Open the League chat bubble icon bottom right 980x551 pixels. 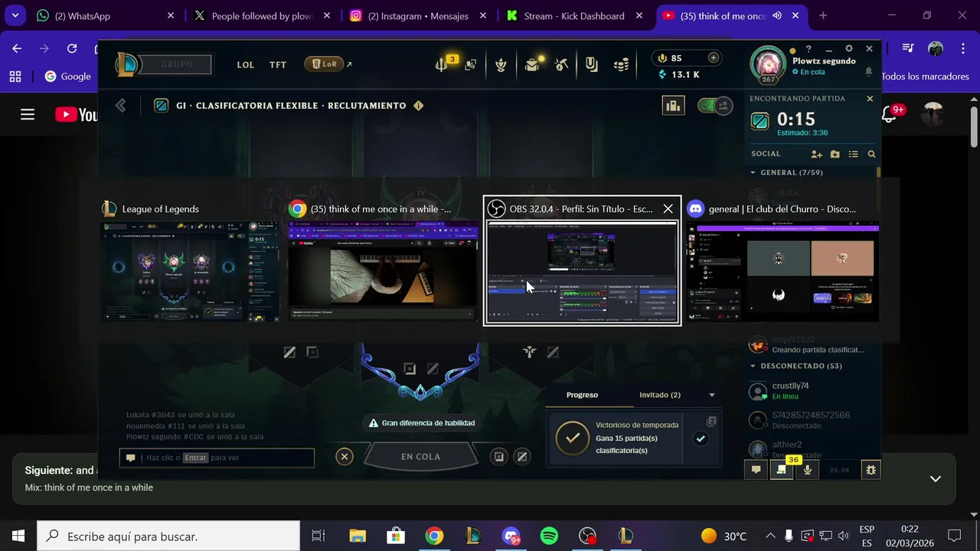pyautogui.click(x=756, y=470)
